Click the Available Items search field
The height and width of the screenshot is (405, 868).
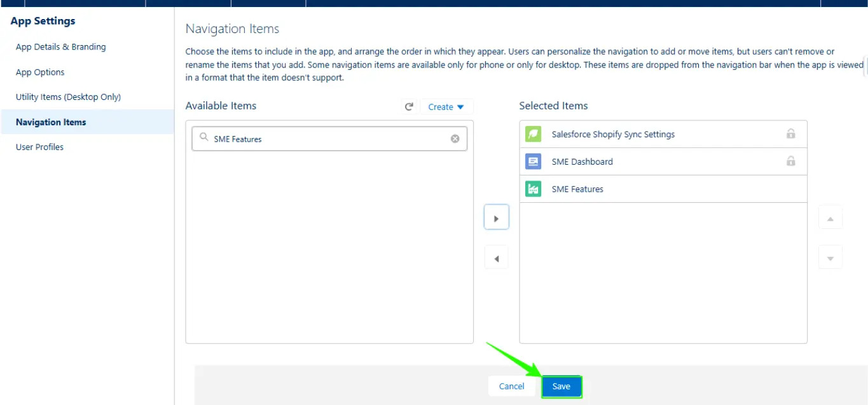(329, 139)
